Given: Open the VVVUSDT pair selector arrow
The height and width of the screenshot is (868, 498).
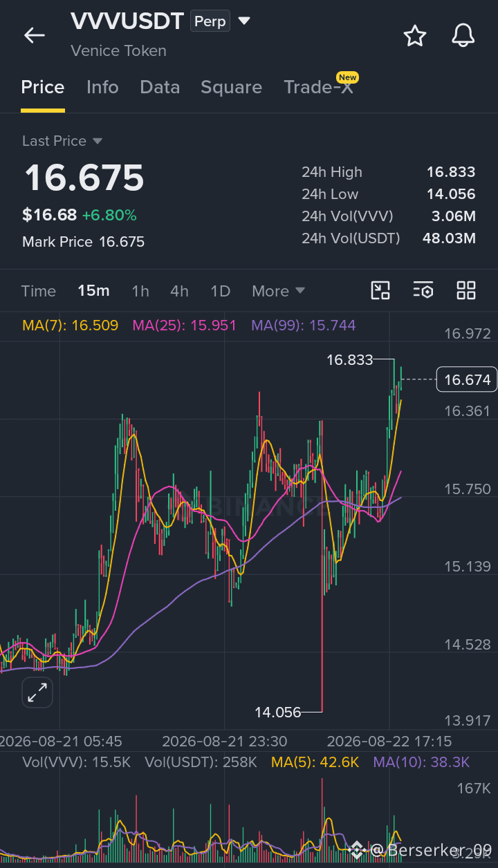Looking at the screenshot, I should (243, 21).
